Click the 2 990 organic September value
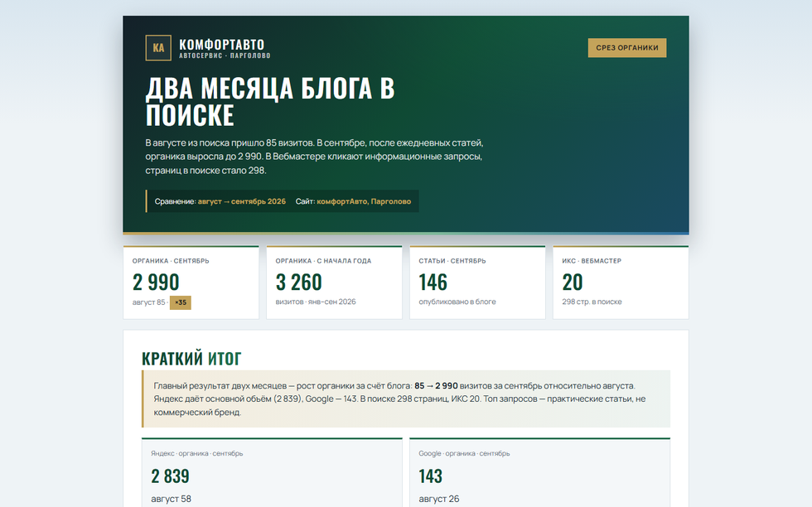The image size is (812, 507). (156, 282)
